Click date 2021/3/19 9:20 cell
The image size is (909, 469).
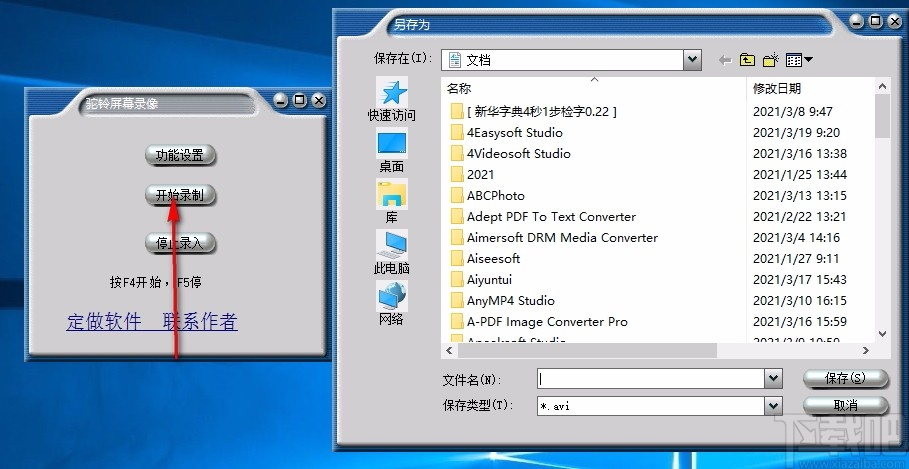pyautogui.click(x=796, y=133)
